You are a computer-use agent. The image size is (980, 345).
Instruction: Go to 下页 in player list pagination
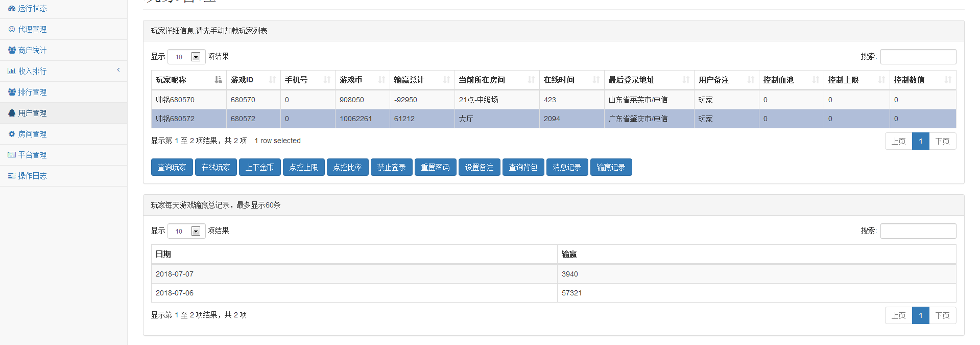pyautogui.click(x=942, y=142)
